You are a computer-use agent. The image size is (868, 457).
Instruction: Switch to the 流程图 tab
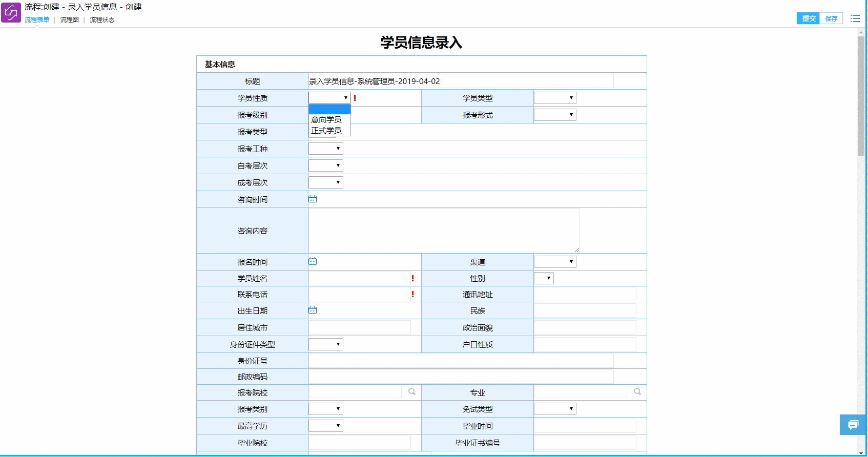point(69,20)
